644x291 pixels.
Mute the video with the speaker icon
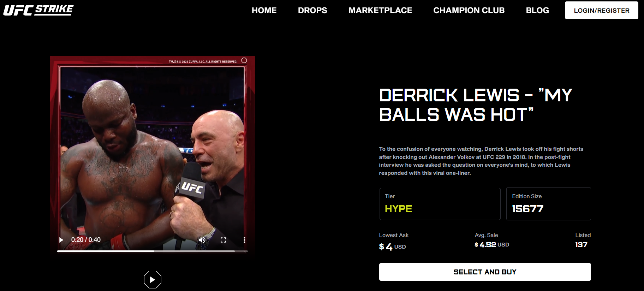pos(202,240)
